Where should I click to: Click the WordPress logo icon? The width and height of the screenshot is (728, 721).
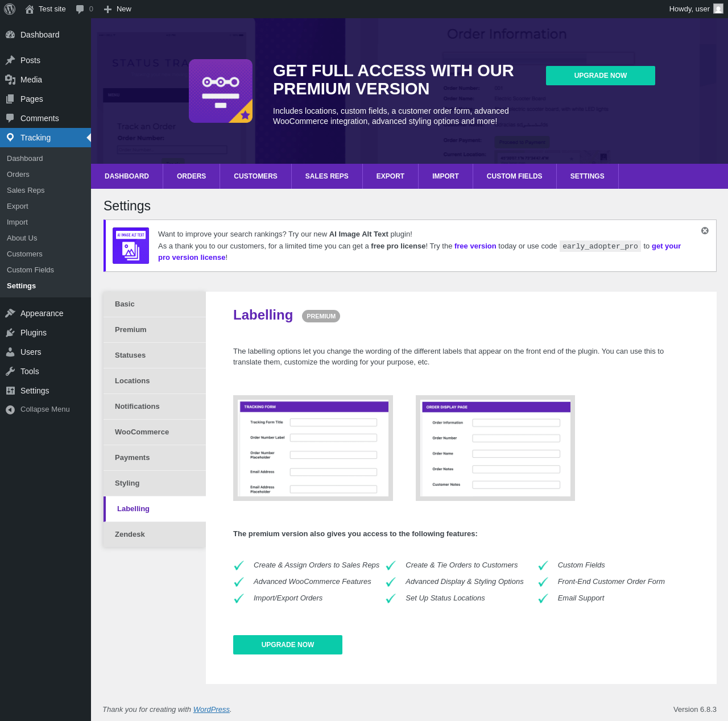[x=10, y=9]
